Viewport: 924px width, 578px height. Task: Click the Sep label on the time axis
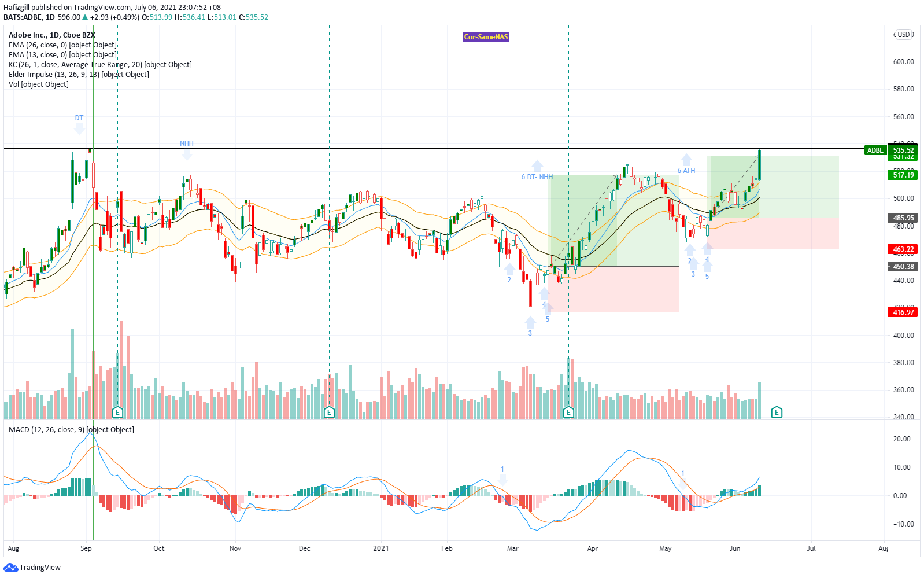click(86, 548)
